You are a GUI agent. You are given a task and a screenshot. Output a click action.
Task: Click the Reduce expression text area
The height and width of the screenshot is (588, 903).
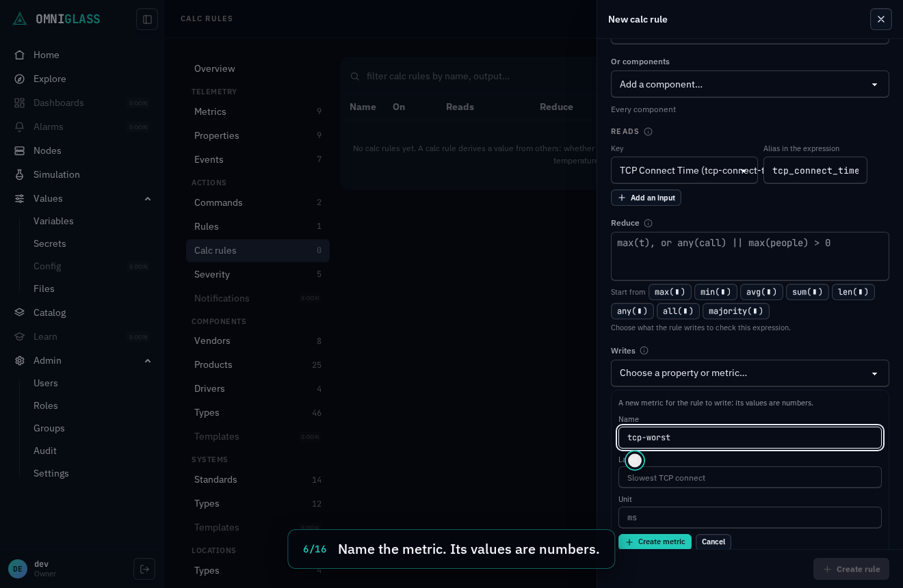tap(750, 256)
